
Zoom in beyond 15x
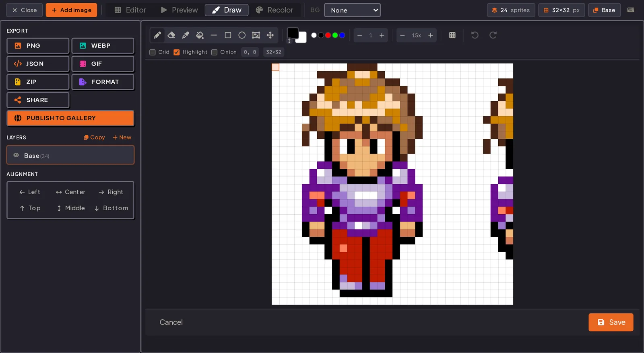tap(431, 35)
